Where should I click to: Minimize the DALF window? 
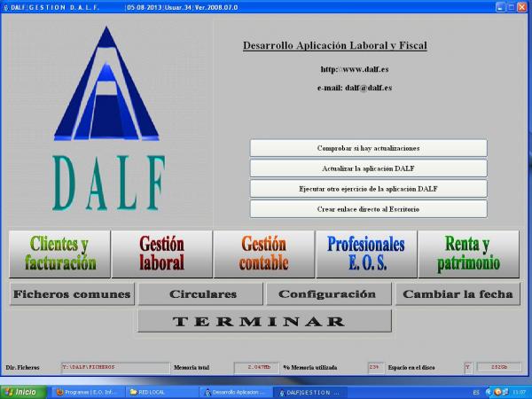coord(500,7)
